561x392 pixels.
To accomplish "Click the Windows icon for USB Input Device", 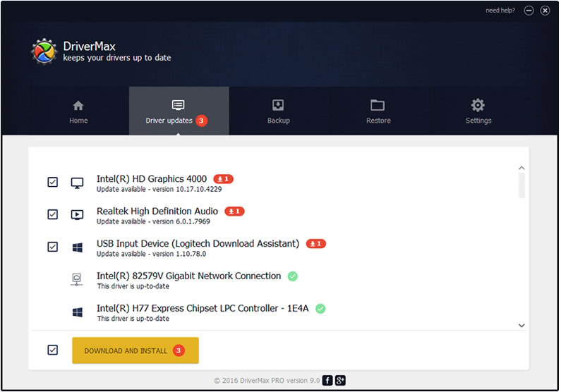I will [78, 247].
